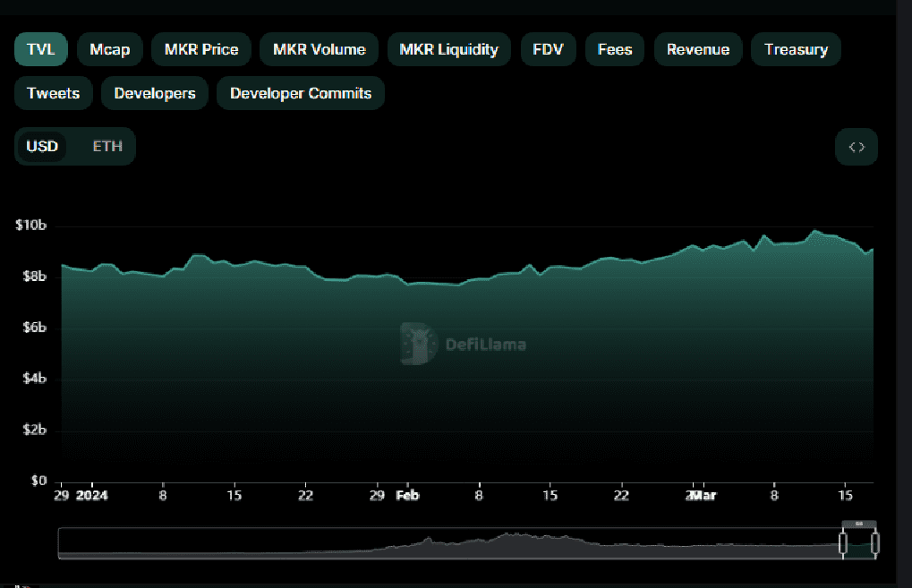The width and height of the screenshot is (912, 588).
Task: Click the 2024 x-axis label
Action: click(x=92, y=496)
